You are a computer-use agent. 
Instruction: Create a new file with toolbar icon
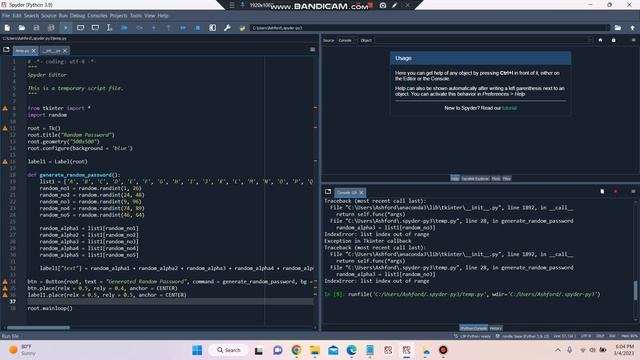(7, 28)
